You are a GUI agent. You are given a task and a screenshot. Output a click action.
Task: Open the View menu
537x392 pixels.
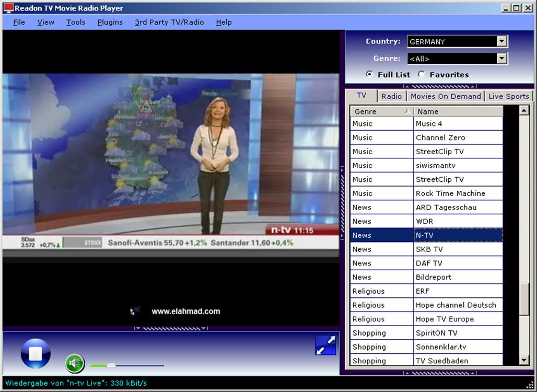point(45,22)
